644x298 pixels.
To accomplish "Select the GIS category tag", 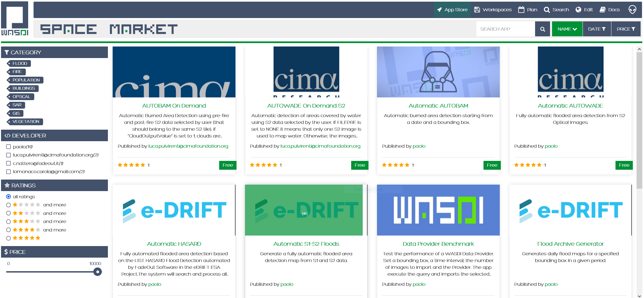I will point(15,113).
